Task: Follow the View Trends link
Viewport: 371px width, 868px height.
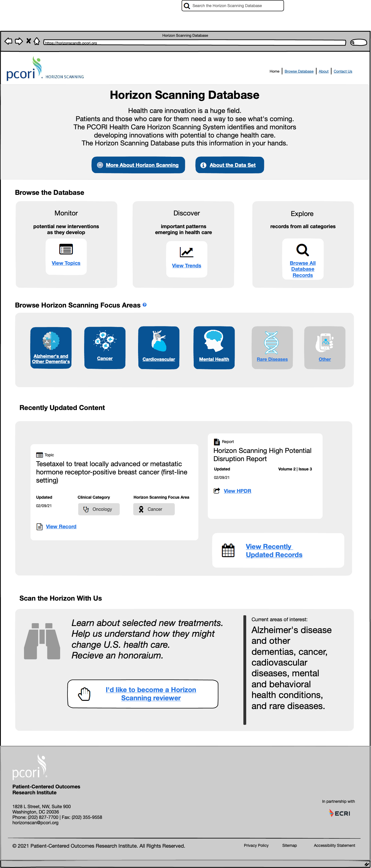Action: pyautogui.click(x=186, y=265)
